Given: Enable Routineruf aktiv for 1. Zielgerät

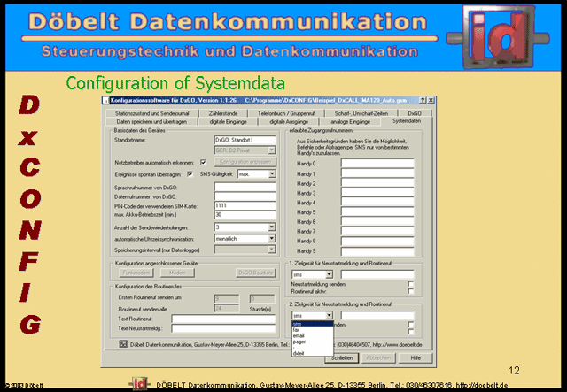Looking at the screenshot, I should (x=411, y=291).
